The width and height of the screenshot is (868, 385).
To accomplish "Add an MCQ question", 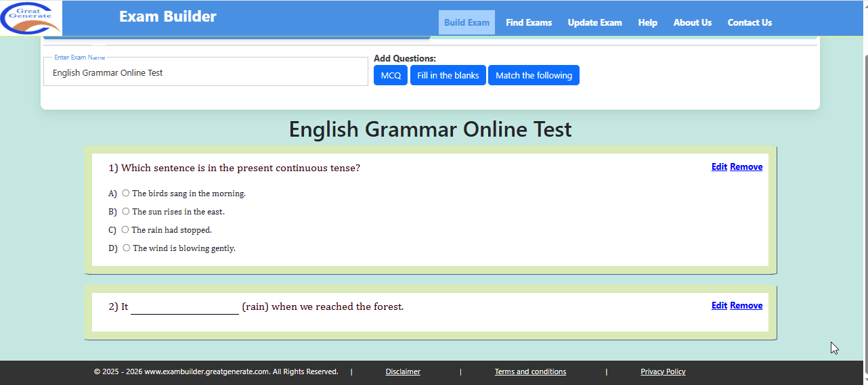I will [391, 75].
